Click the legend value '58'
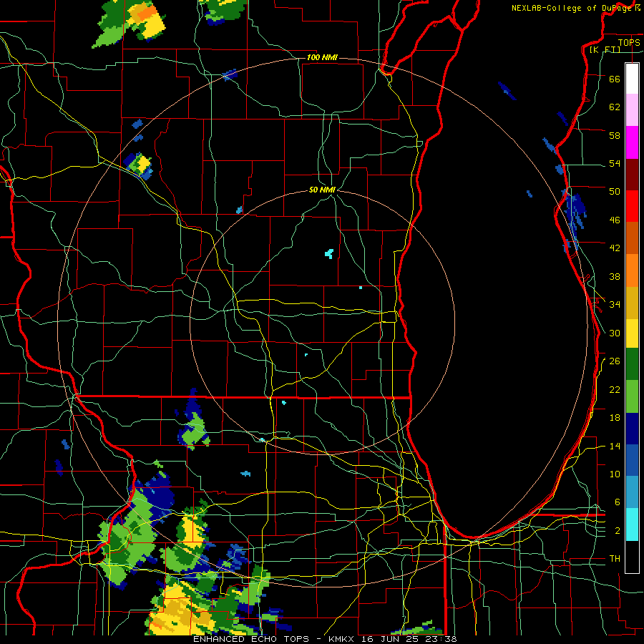Image resolution: width=644 pixels, height=644 pixels. pyautogui.click(x=615, y=135)
